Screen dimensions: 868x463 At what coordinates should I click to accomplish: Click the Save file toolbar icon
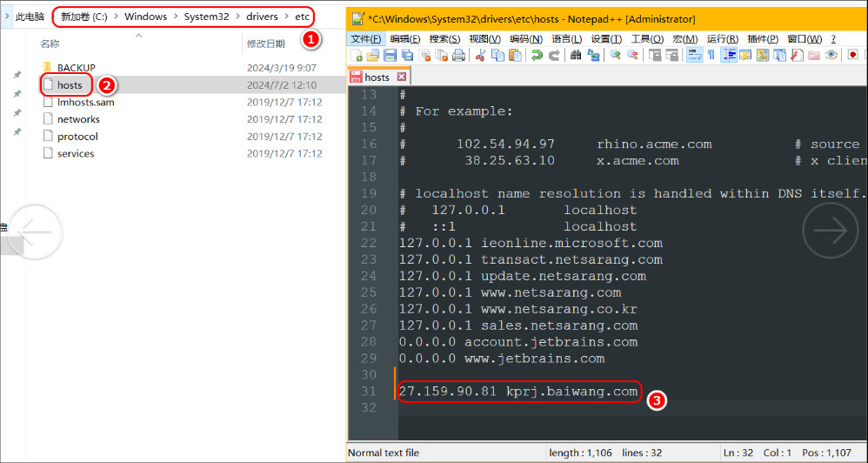390,55
